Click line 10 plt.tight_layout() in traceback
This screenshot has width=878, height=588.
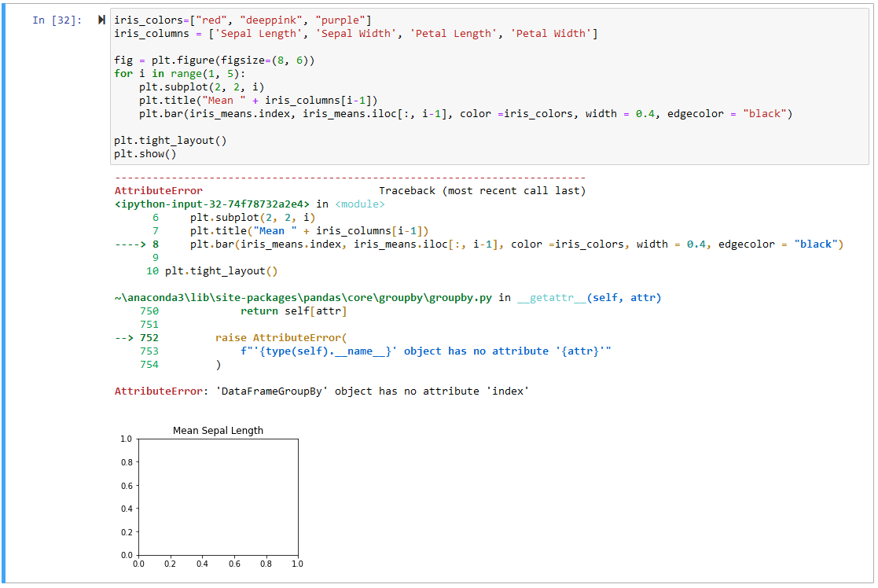(x=211, y=271)
